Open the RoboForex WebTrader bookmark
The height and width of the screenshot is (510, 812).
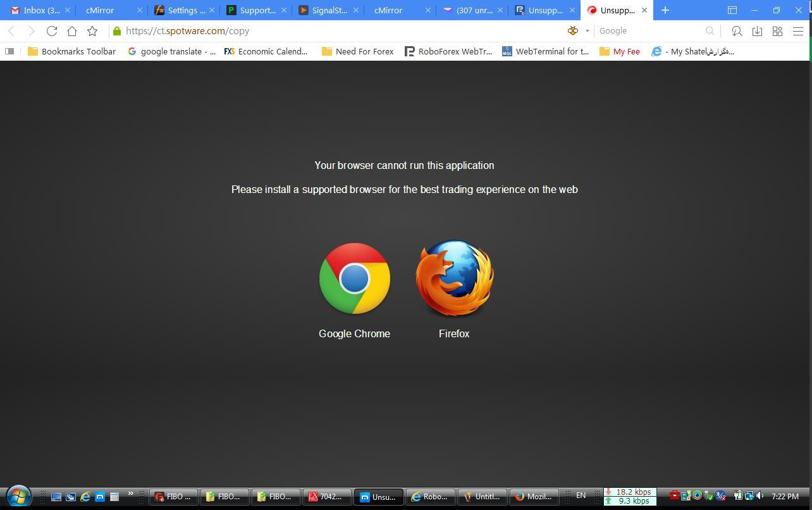[x=448, y=51]
